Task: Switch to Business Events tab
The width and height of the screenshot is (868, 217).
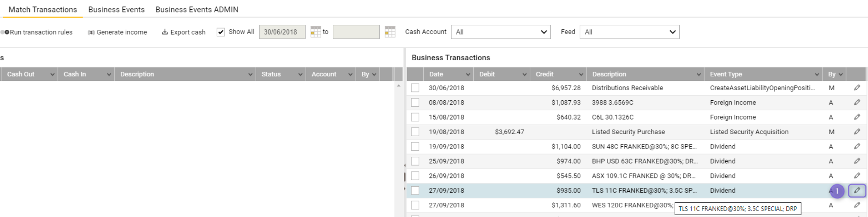Action: (117, 10)
